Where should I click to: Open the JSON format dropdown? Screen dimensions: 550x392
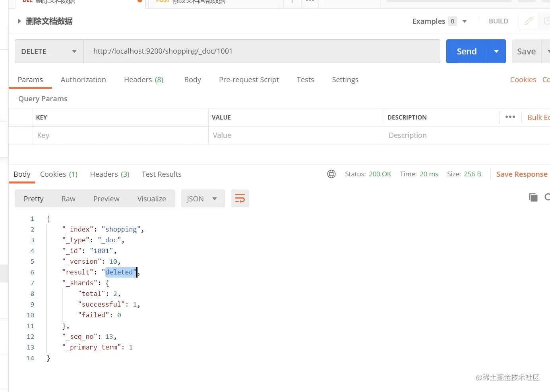(203, 199)
